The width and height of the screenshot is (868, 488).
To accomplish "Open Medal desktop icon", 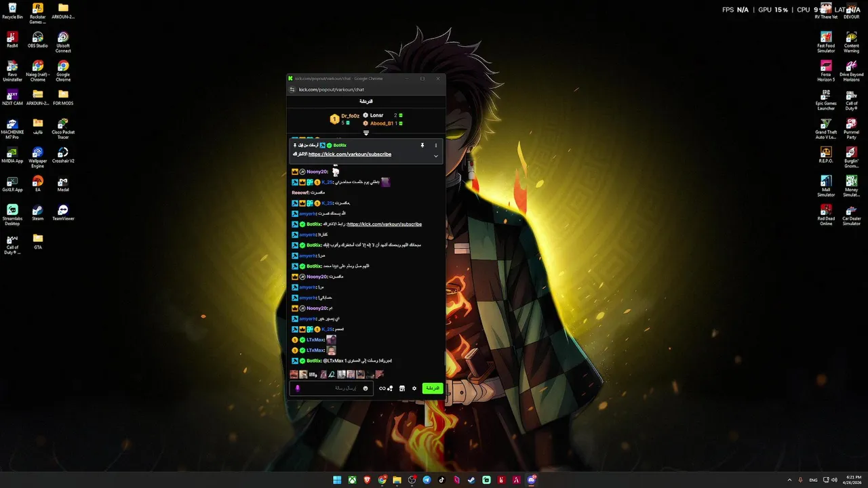I will pos(63,184).
